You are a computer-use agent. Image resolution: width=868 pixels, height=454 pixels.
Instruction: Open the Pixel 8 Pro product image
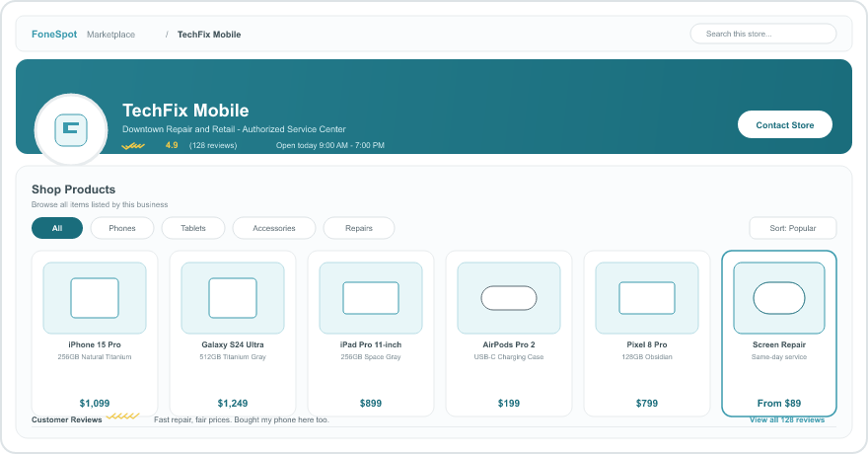click(x=647, y=298)
